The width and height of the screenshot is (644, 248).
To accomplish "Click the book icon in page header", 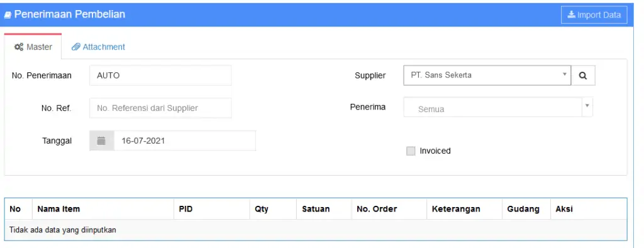I will [8, 15].
